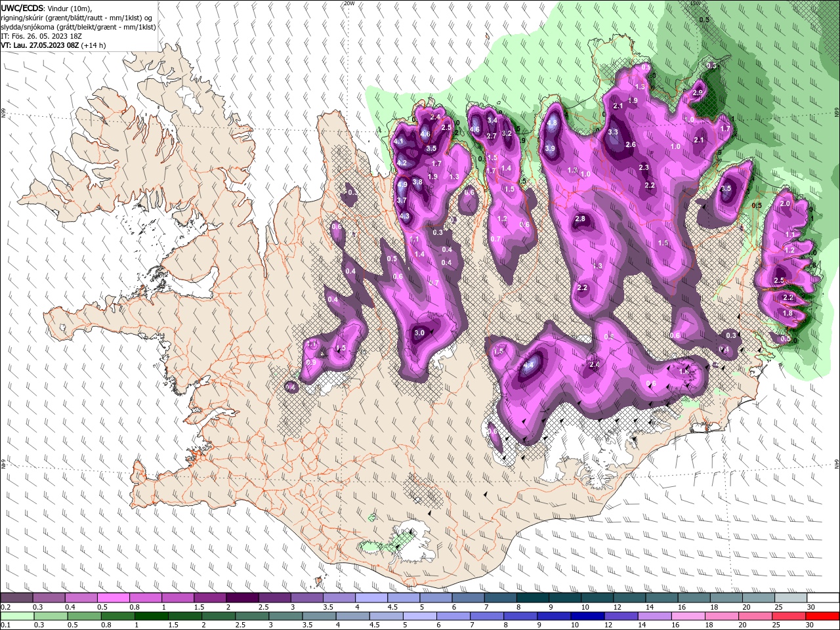Viewport: 840px width, 630px height.
Task: Click the dark green rain swatch labeled 1
Action: pos(152,616)
